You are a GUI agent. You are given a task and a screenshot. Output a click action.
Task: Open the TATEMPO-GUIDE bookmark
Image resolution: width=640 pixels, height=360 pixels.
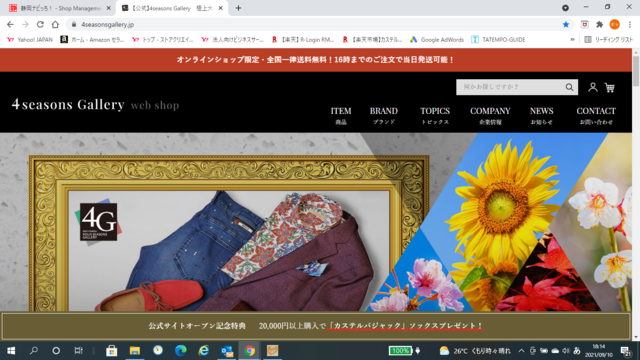498,40
